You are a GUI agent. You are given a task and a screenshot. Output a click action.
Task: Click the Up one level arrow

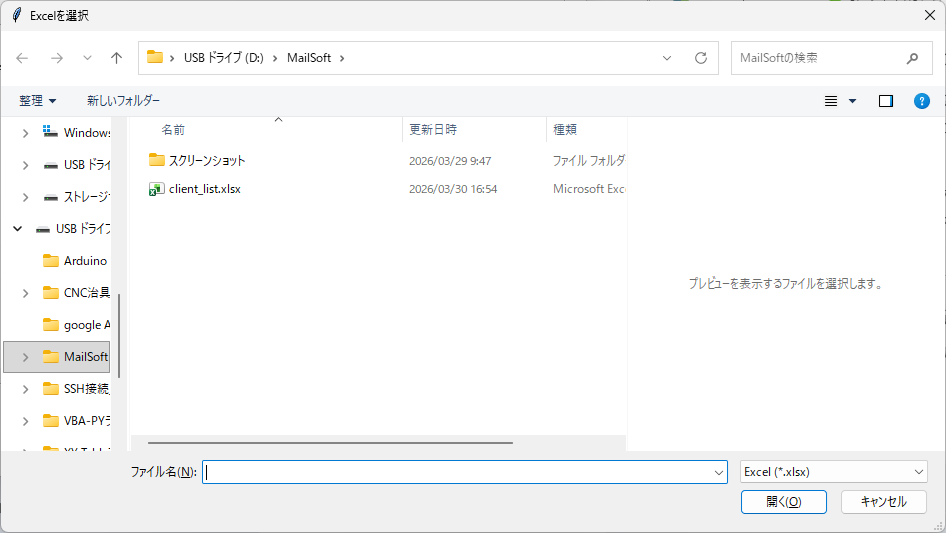pos(116,58)
